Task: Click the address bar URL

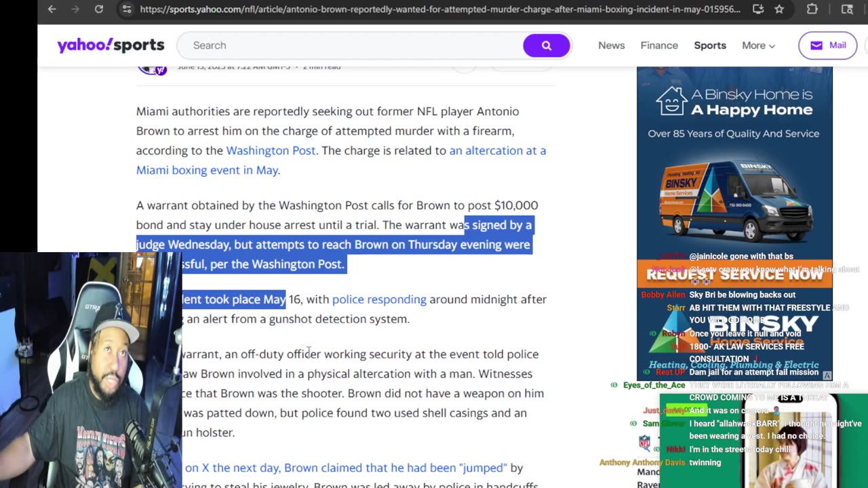Action: coord(440,9)
